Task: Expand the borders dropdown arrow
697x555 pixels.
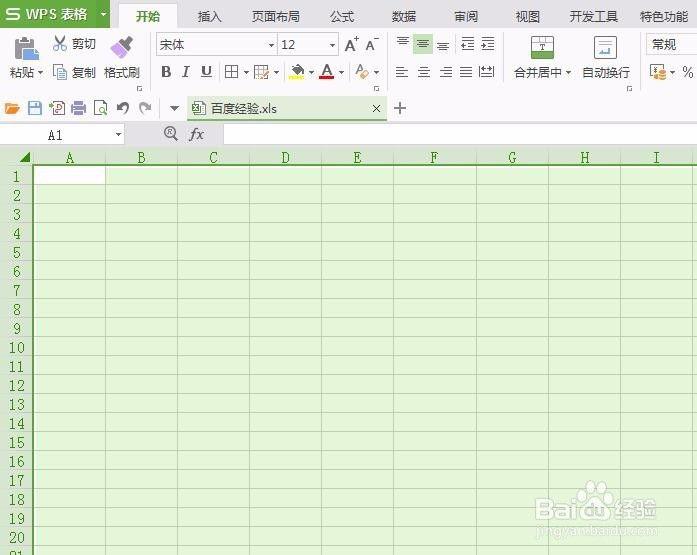Action: 246,72
